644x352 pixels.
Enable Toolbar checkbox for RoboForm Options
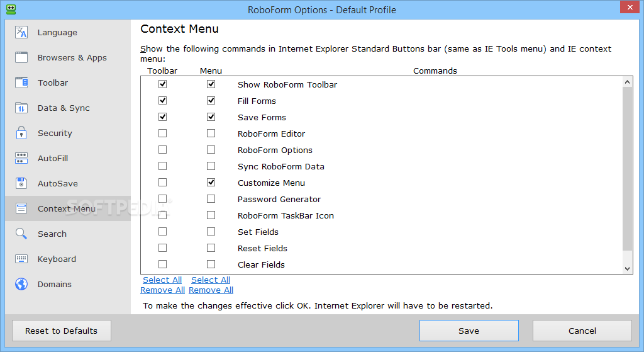(163, 150)
